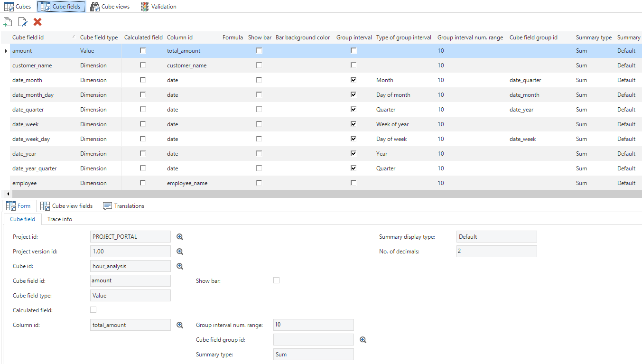Open the Trace info tab
Screen dimensions: 642x364
[60, 219]
